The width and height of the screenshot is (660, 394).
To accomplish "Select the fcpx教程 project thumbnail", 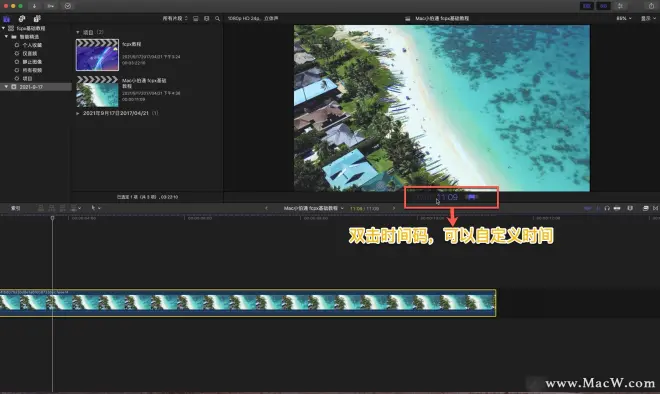I will pos(97,55).
